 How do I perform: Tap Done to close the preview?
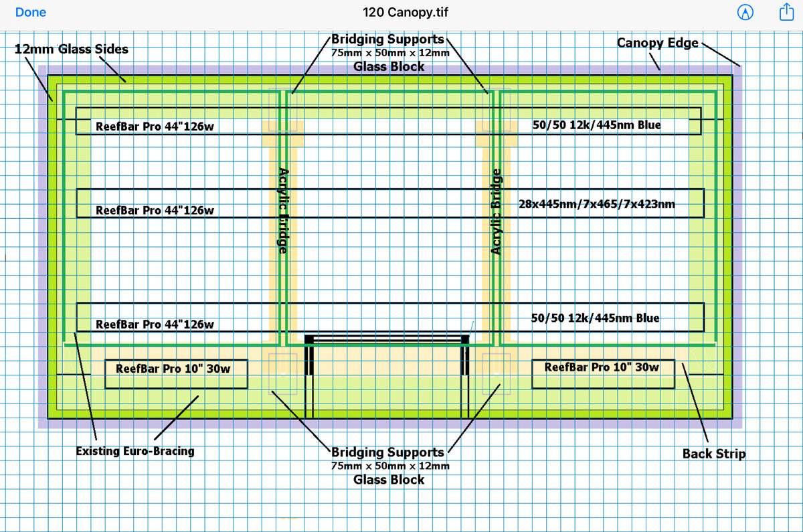[31, 12]
